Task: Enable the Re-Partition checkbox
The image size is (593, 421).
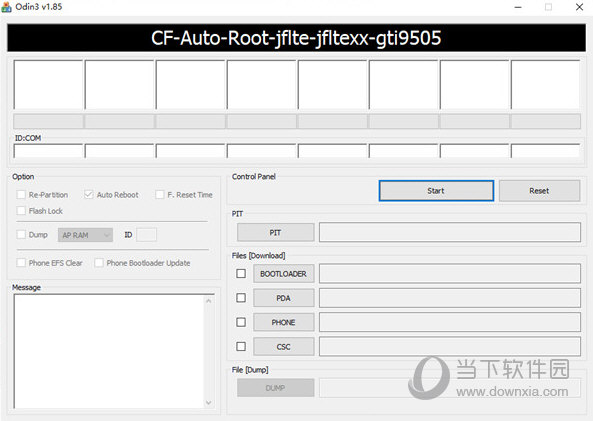Action: pyautogui.click(x=21, y=195)
